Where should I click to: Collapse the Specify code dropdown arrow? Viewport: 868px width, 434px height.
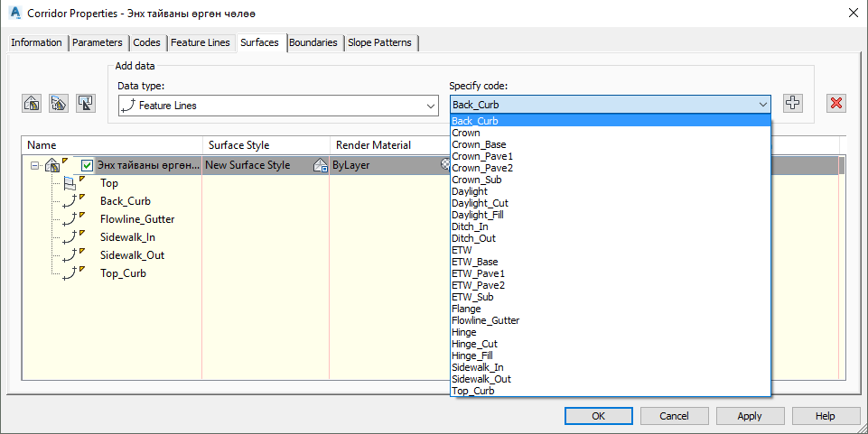(763, 105)
